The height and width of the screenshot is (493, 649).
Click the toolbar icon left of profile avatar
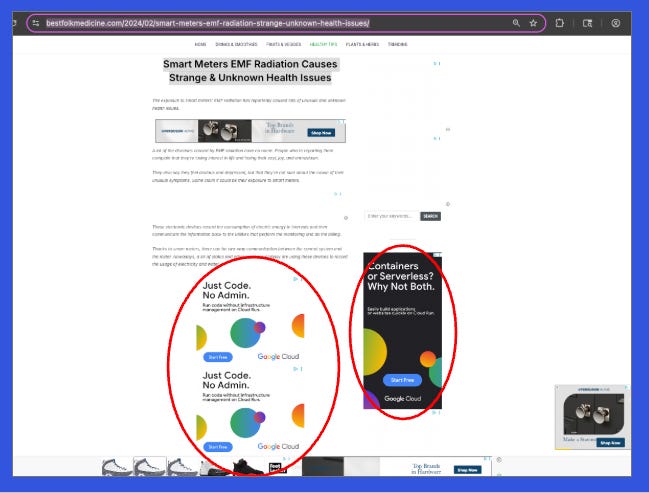587,23
